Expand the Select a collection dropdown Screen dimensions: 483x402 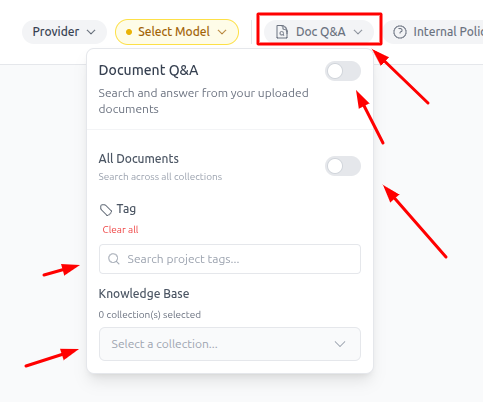coord(230,344)
